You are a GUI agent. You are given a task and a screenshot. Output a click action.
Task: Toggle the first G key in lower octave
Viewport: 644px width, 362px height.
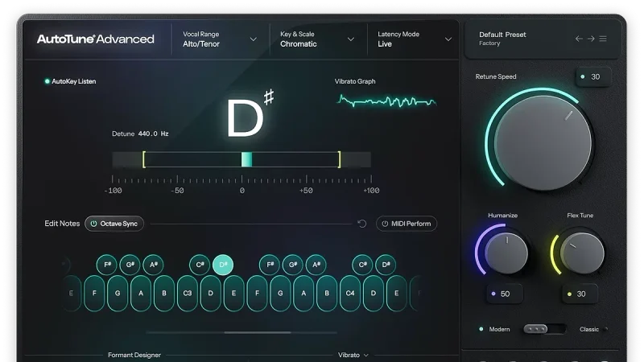[x=118, y=293]
